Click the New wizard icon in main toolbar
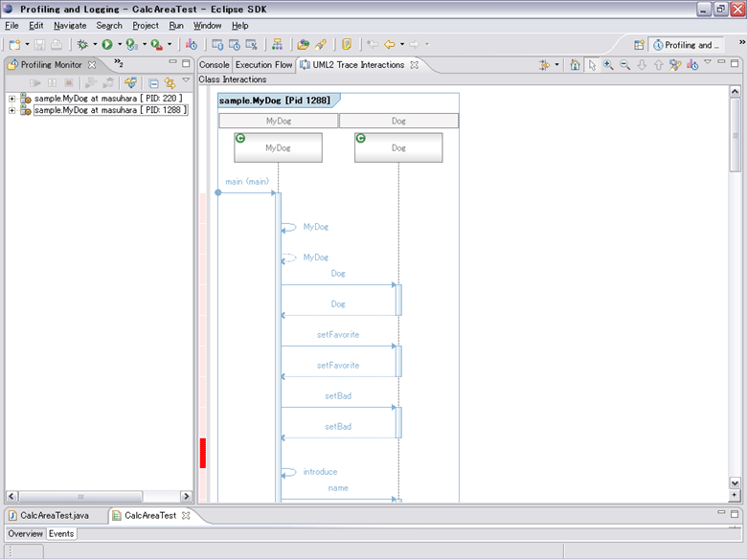The width and height of the screenshot is (747, 560). (14, 45)
